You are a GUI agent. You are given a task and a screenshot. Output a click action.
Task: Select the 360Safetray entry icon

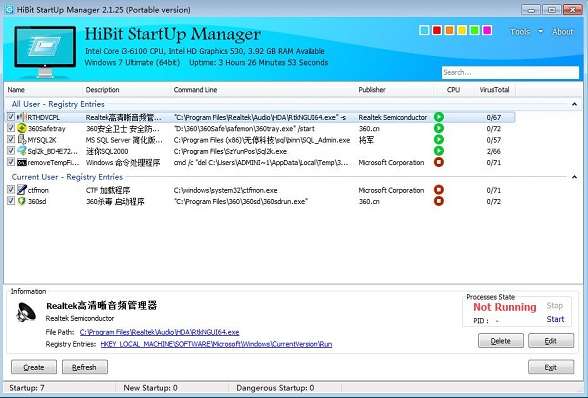tap(22, 128)
